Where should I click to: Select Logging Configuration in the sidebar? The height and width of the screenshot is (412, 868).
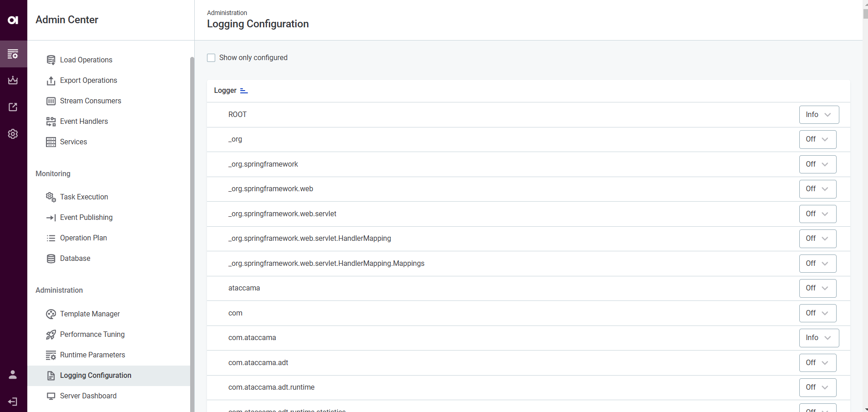[x=96, y=375]
